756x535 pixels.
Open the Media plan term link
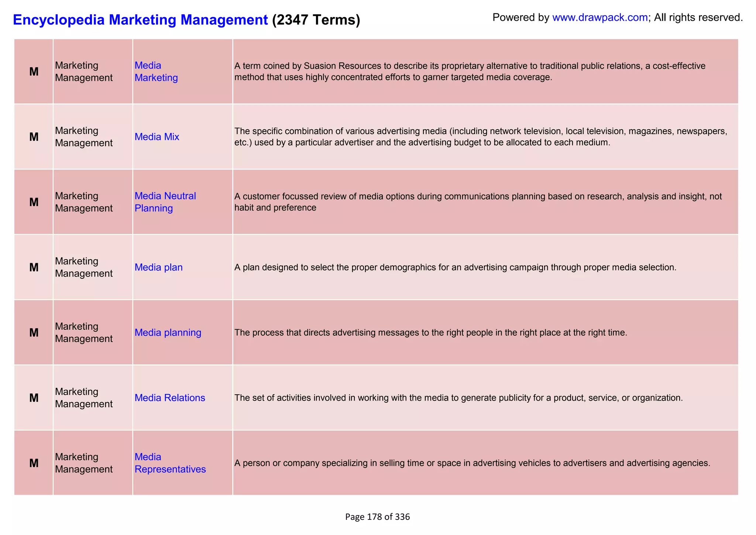pyautogui.click(x=158, y=267)
